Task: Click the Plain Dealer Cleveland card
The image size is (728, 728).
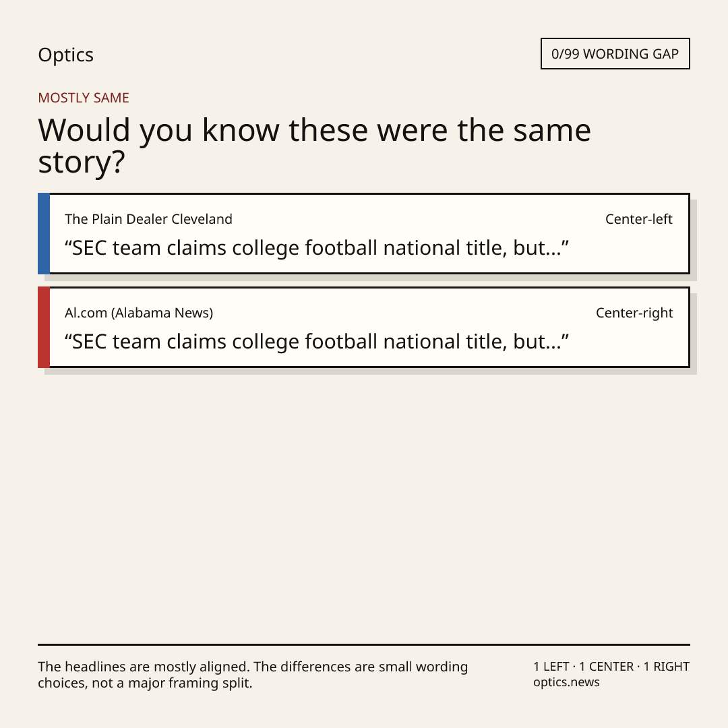Action: point(364,233)
